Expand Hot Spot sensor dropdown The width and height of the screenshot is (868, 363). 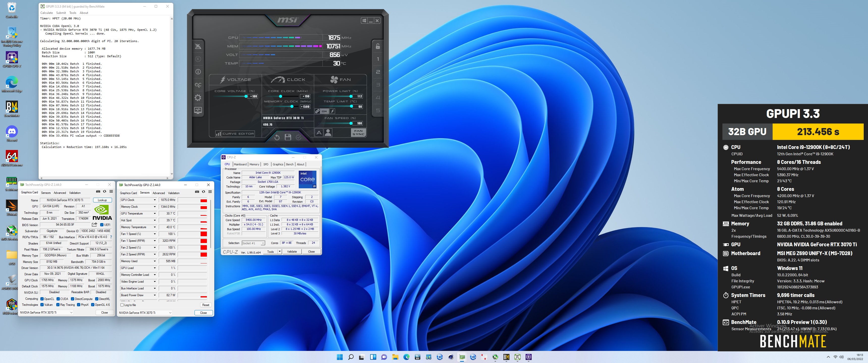[155, 220]
